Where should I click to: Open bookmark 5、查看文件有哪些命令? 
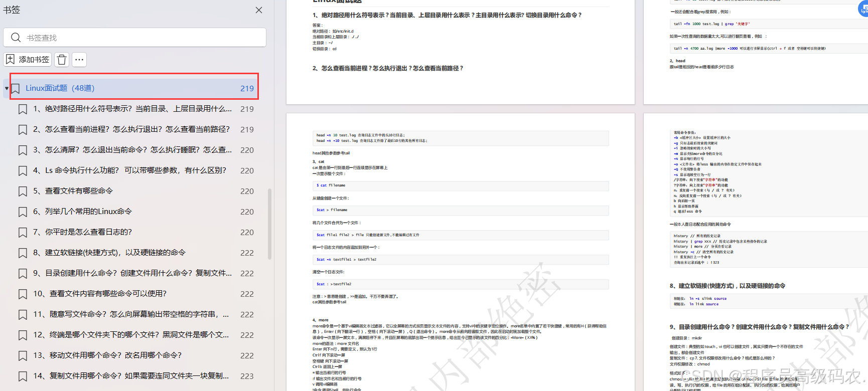tap(73, 191)
